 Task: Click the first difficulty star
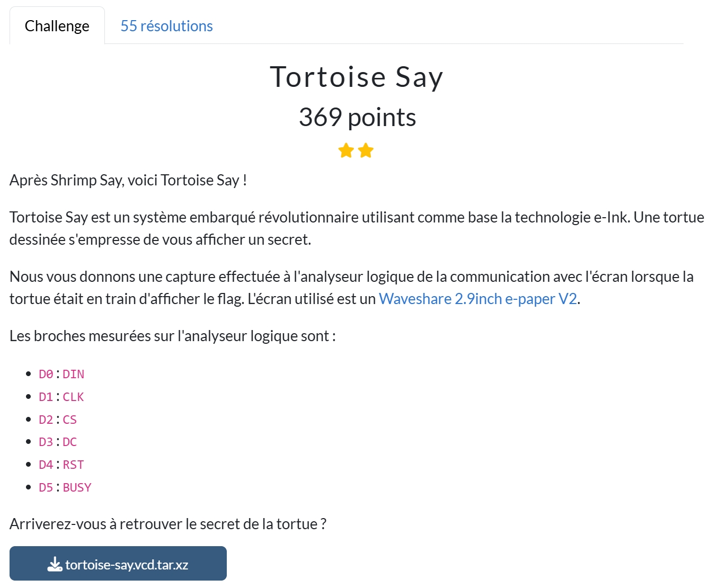pos(347,150)
